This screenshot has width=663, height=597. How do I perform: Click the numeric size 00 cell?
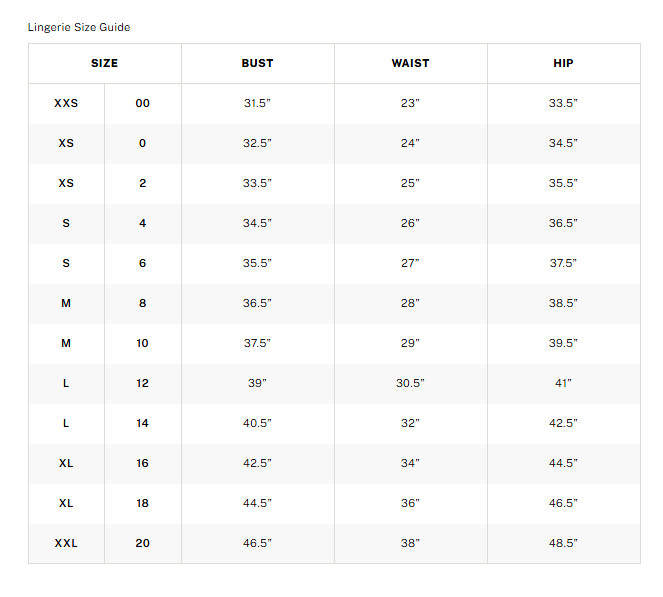[x=142, y=103]
